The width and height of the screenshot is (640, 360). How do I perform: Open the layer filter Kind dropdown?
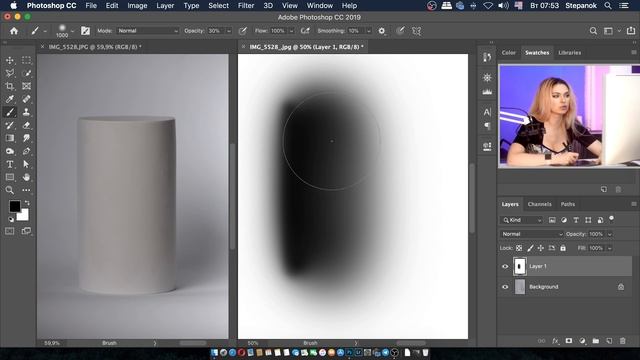click(522, 220)
